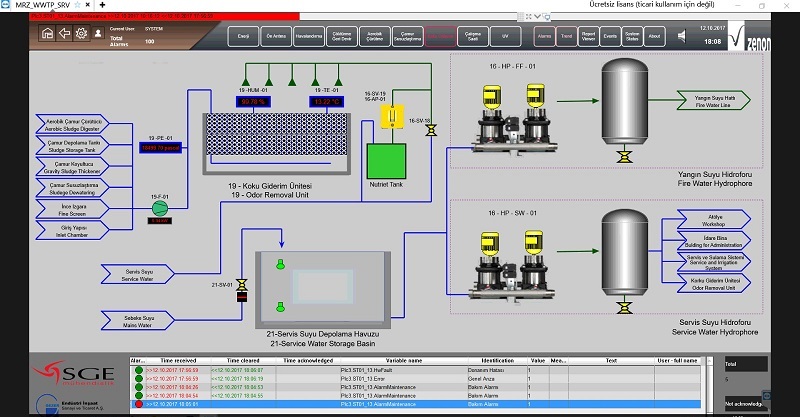
Task: Open the TeamViewer toolbar dropdown chevron
Action: pos(537,17)
